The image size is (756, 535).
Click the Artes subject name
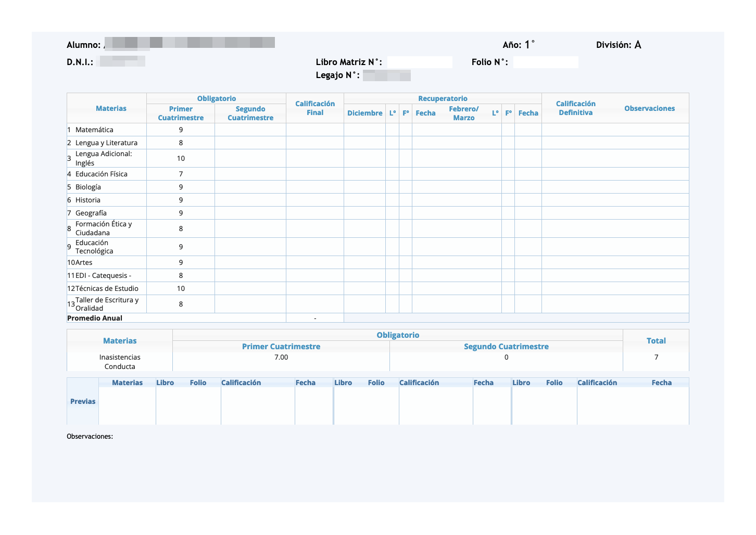(84, 262)
